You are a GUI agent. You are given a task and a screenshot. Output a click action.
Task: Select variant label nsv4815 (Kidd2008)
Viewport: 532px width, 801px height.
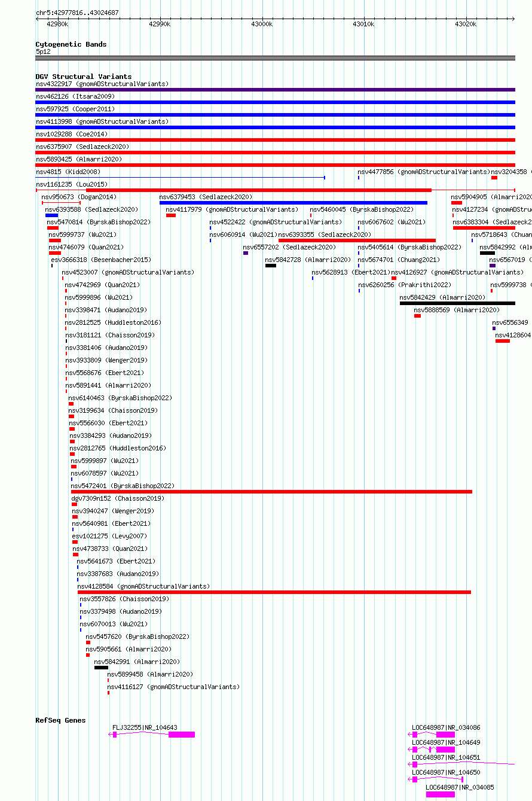pos(68,172)
